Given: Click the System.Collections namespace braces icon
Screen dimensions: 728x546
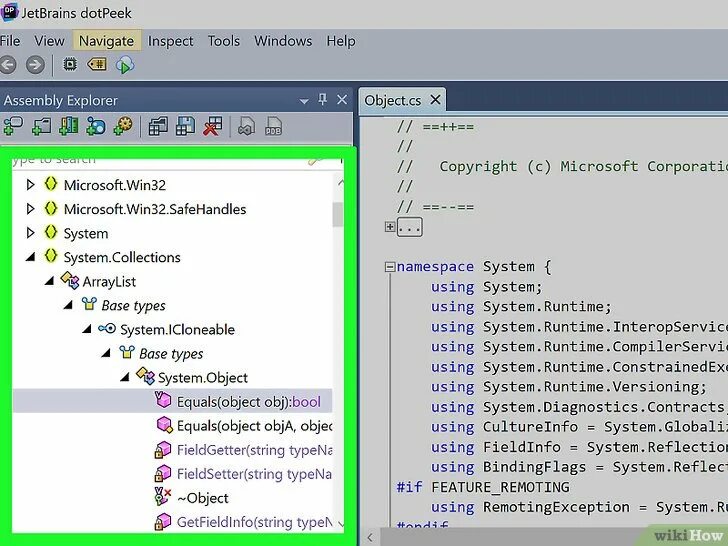Looking at the screenshot, I should point(51,256).
